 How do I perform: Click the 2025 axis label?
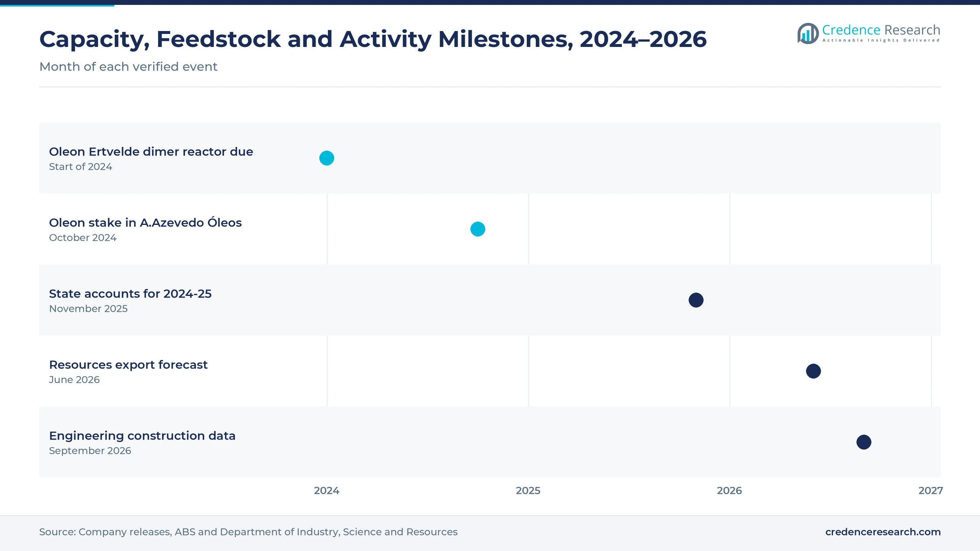pos(528,491)
